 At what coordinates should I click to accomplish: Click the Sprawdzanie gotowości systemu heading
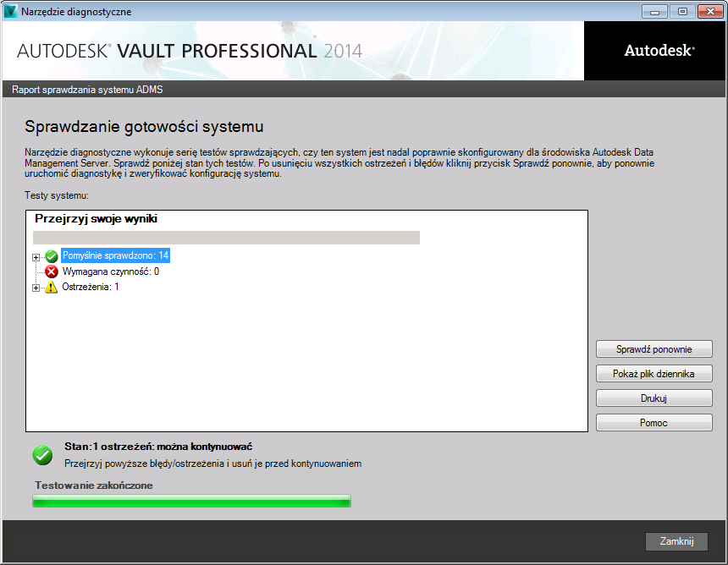coord(144,127)
